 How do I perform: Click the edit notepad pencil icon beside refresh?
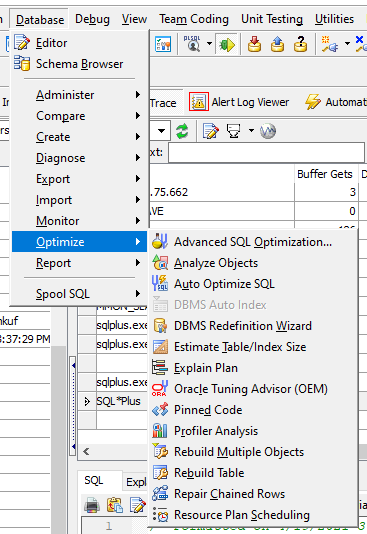210,131
